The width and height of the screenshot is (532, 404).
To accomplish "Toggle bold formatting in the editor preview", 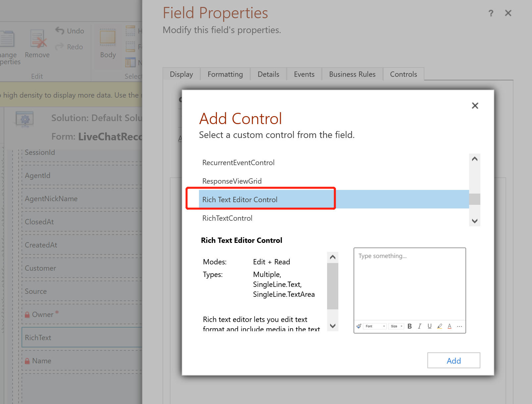I will (410, 326).
